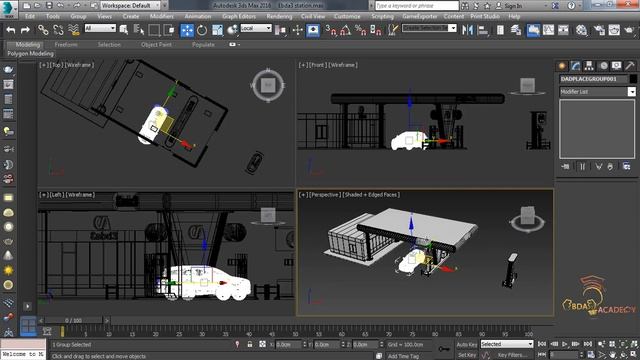Viewport: 640px width, 360px height.
Task: Open the Scripting menu
Action: click(x=382, y=17)
